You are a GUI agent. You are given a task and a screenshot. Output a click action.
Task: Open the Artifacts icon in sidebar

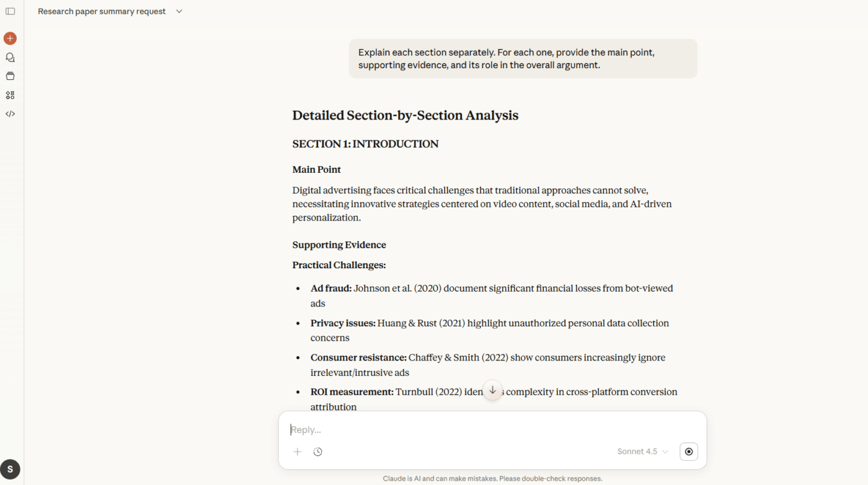tap(10, 95)
